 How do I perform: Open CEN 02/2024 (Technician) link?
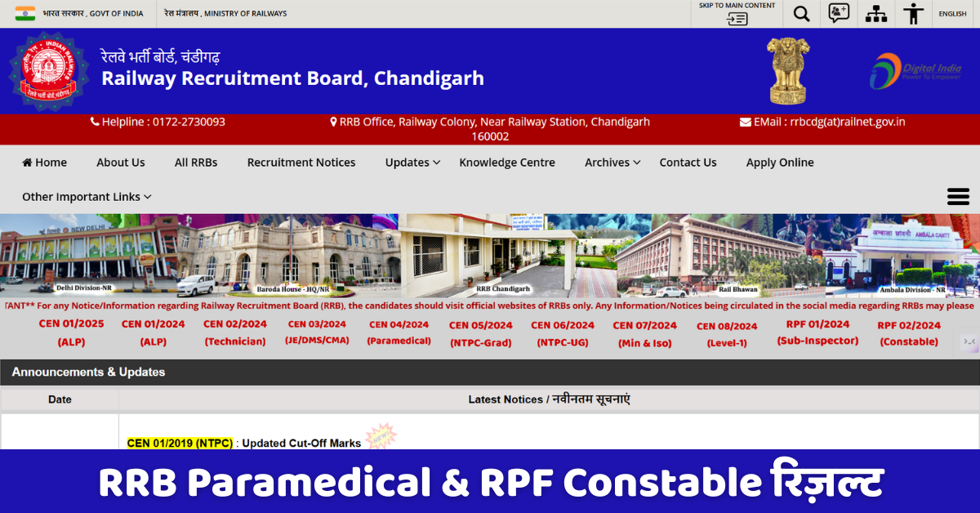click(x=235, y=333)
